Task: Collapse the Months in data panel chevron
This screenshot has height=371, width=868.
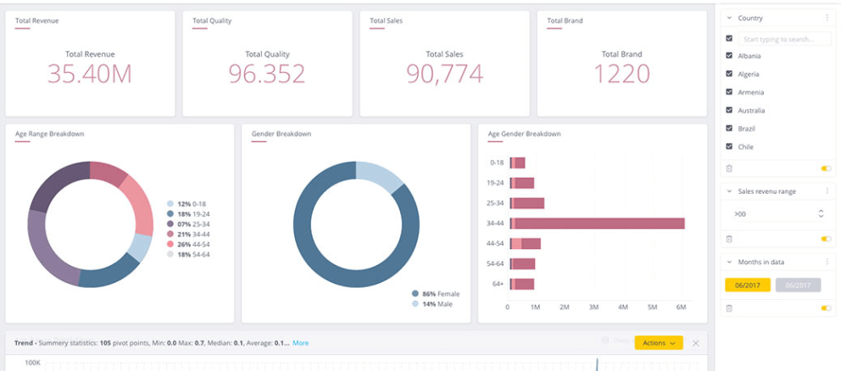Action: 729,262
